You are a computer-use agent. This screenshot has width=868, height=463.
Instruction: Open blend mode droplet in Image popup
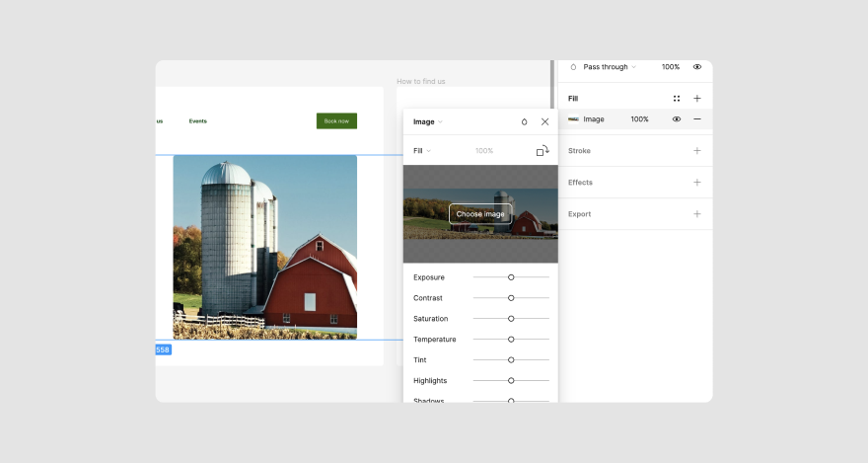(524, 121)
